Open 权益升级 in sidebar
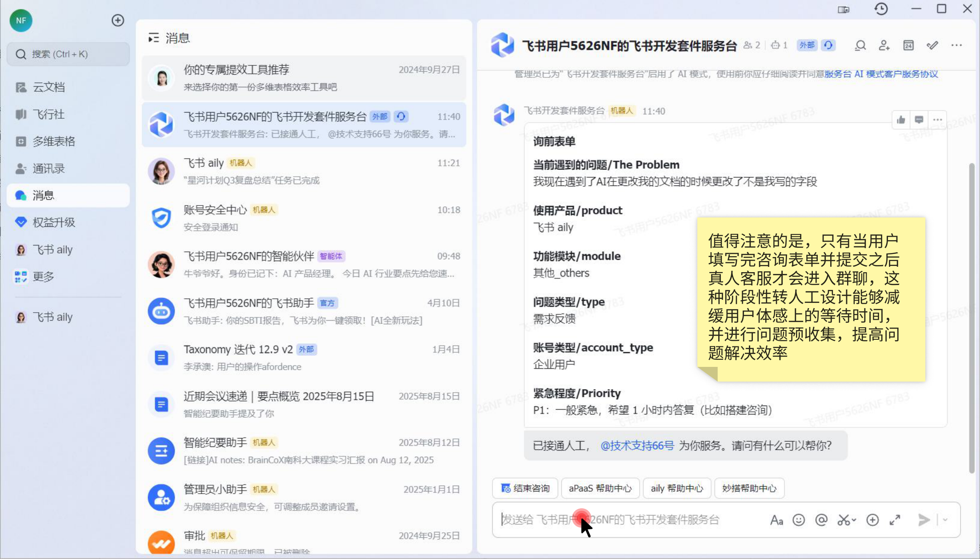The height and width of the screenshot is (559, 980). [x=68, y=222]
